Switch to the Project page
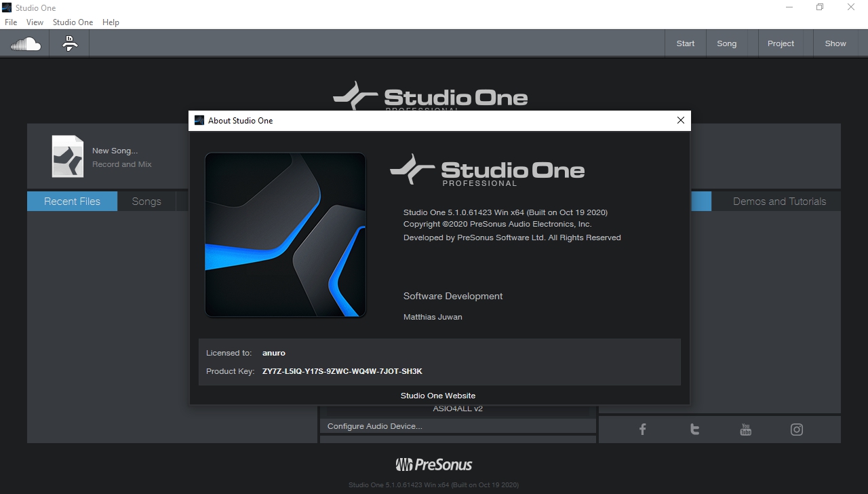The height and width of the screenshot is (494, 868). 781,43
